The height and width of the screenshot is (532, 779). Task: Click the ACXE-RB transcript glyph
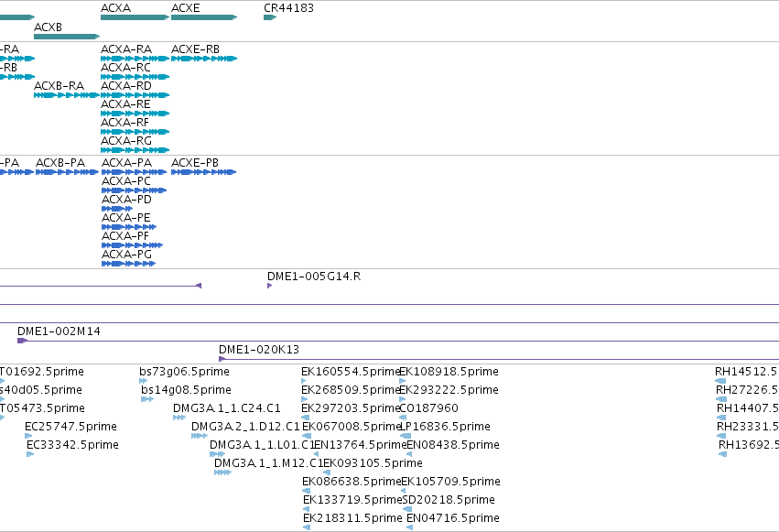click(204, 59)
